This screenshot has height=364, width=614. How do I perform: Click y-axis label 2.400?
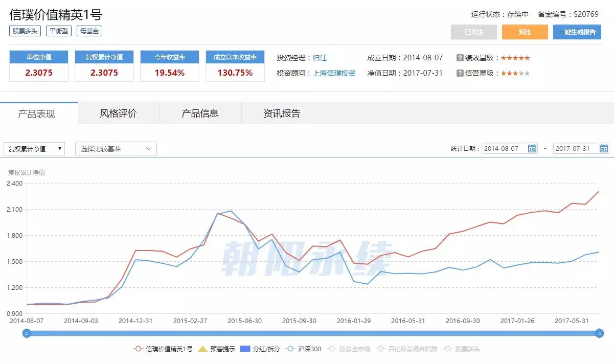14,183
